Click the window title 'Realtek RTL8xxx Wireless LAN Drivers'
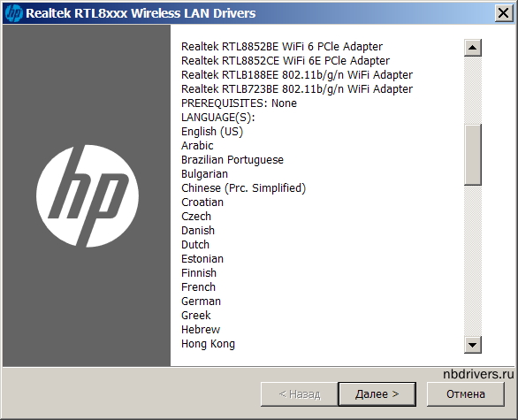 (141, 13)
